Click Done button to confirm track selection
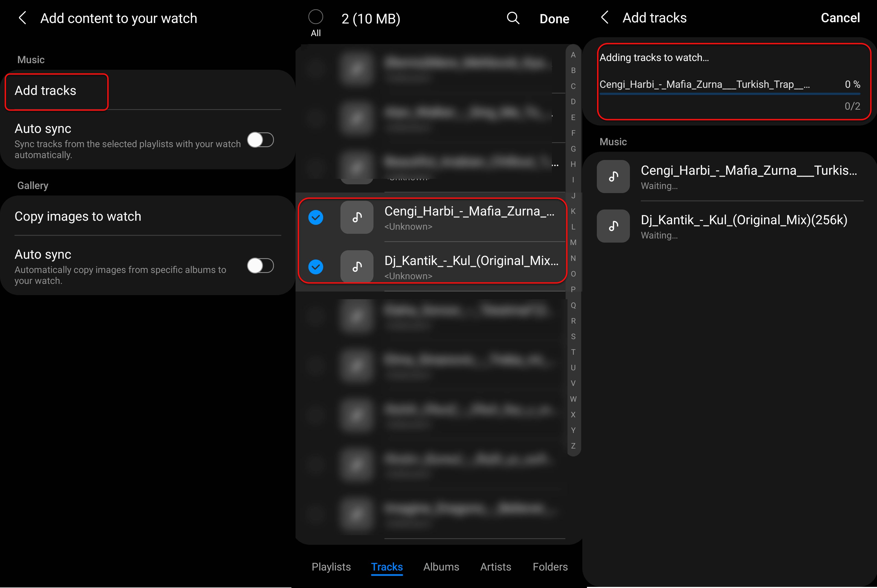 (555, 18)
